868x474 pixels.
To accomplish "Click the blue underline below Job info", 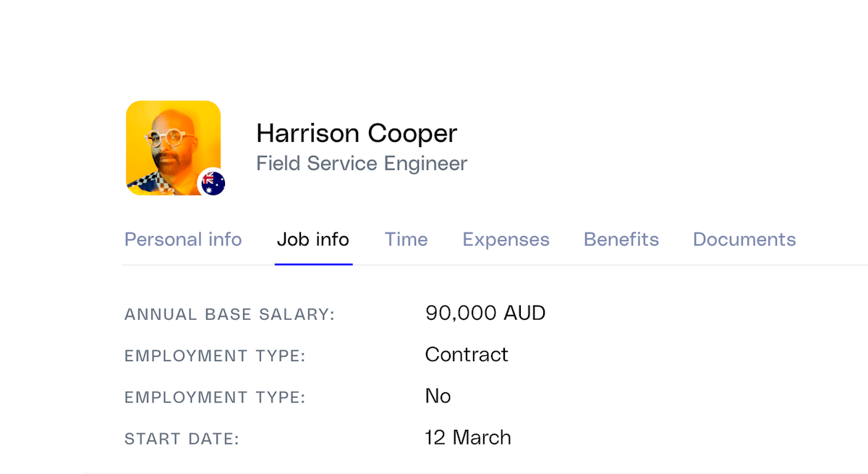I will pyautogui.click(x=313, y=263).
